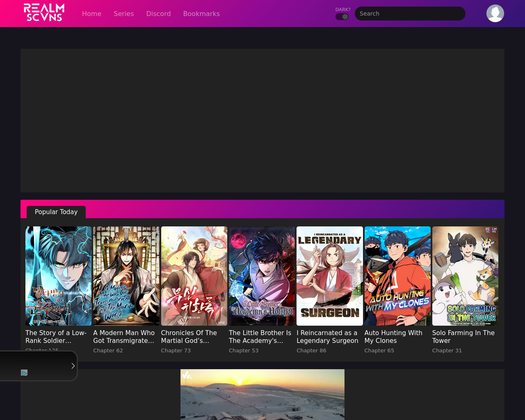This screenshot has height=420, width=525.
Task: Click The Story of a Low-Rank Soldier title
Action: [56, 337]
